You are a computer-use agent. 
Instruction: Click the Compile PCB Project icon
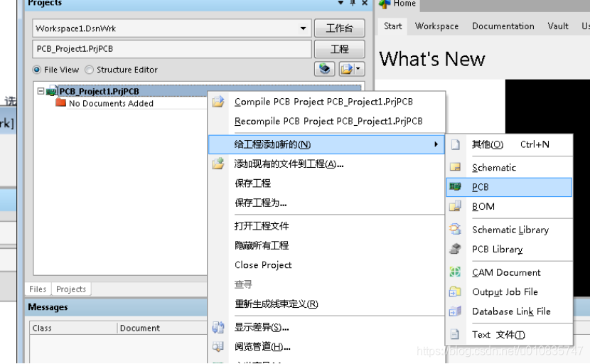218,102
